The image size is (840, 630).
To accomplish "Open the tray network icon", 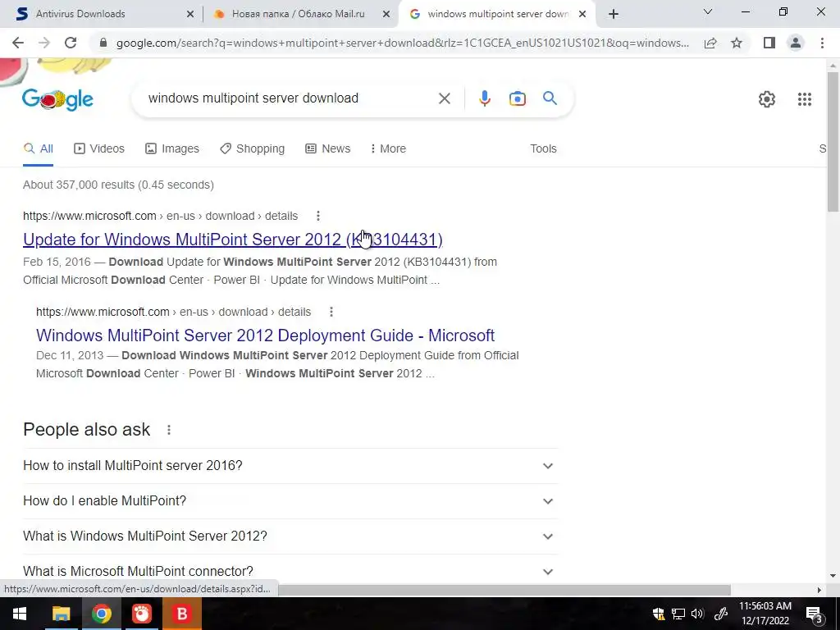I will pos(678,614).
